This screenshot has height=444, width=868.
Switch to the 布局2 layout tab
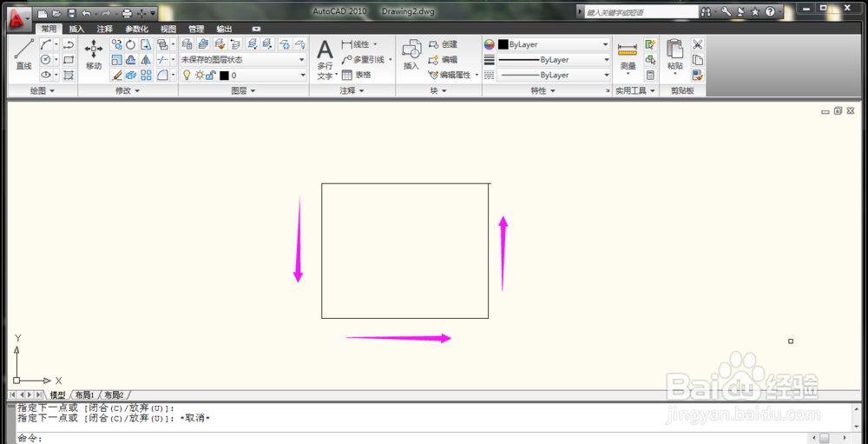(114, 395)
